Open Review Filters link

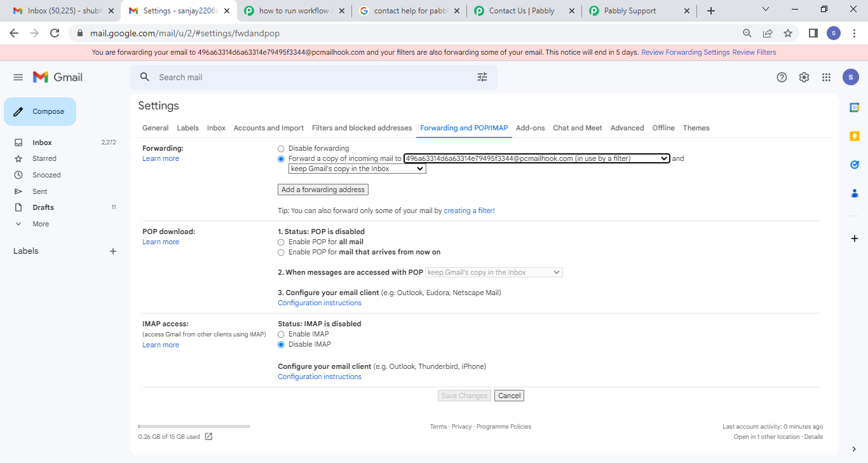point(754,52)
